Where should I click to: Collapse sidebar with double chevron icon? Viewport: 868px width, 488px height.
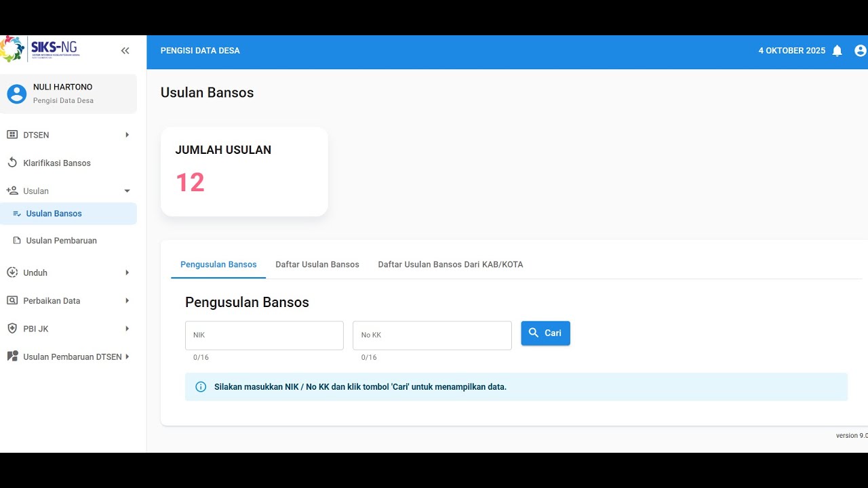coord(125,51)
